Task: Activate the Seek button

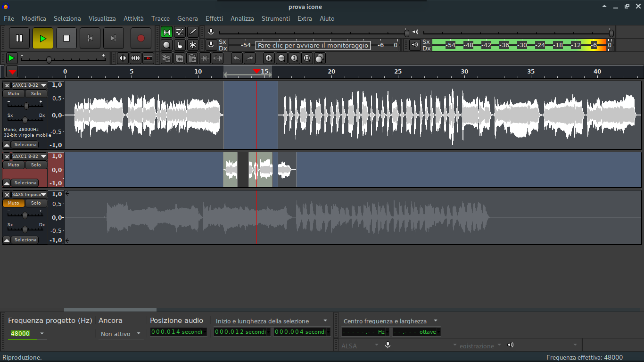Action: point(135,58)
